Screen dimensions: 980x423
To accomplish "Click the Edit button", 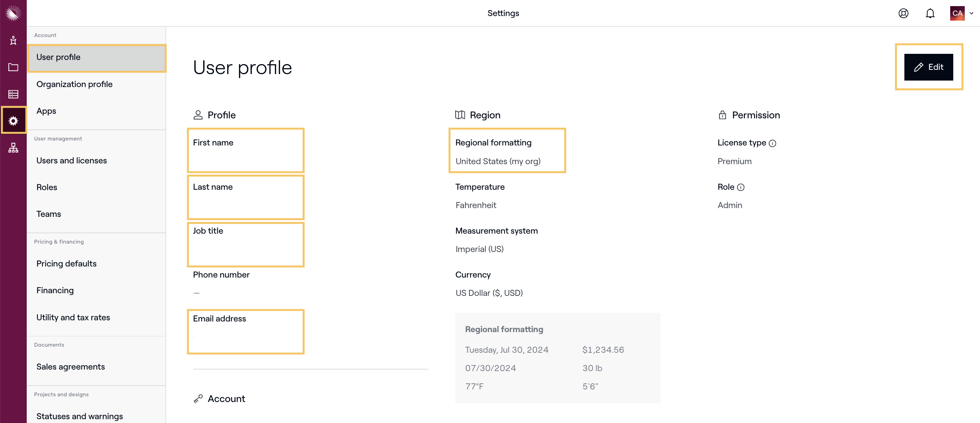I will tap(928, 67).
